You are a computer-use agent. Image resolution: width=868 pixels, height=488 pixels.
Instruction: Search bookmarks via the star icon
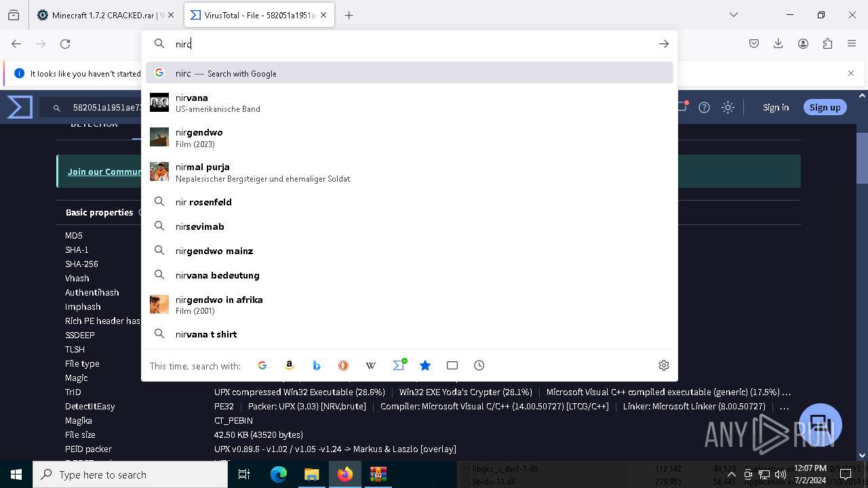pos(425,365)
